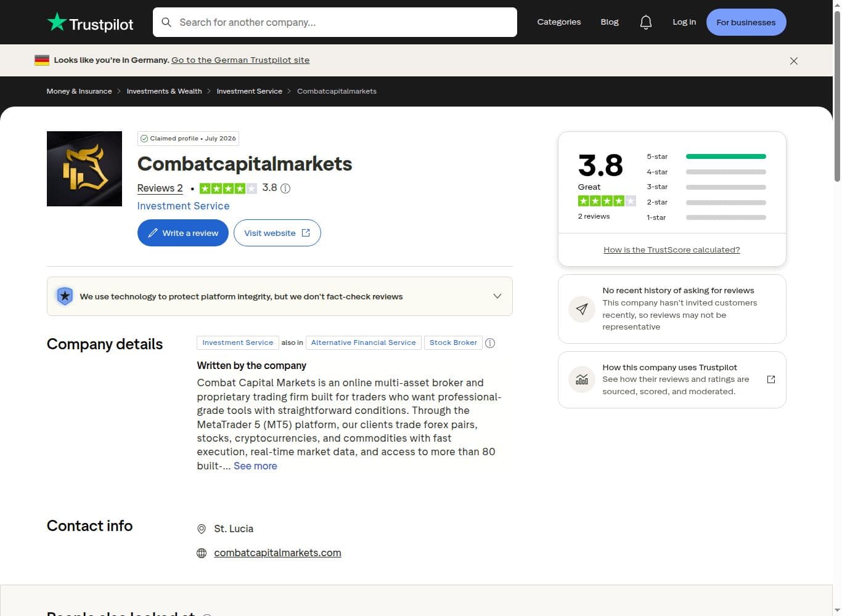Open external link icon in Trustpilot usage card
The height and width of the screenshot is (616, 842).
coord(771,379)
